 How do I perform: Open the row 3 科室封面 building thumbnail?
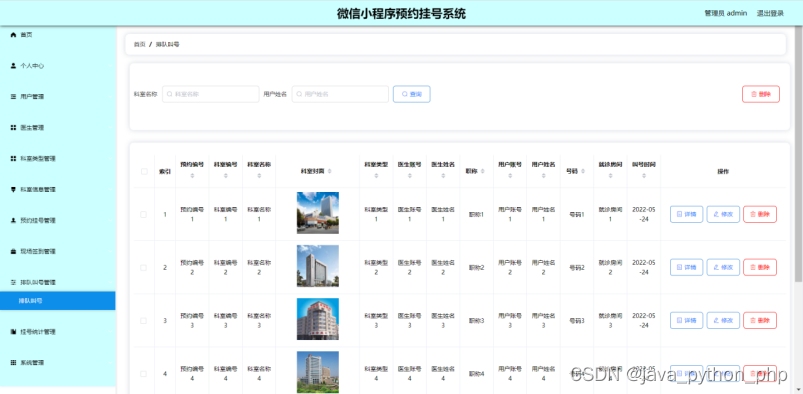(x=318, y=319)
